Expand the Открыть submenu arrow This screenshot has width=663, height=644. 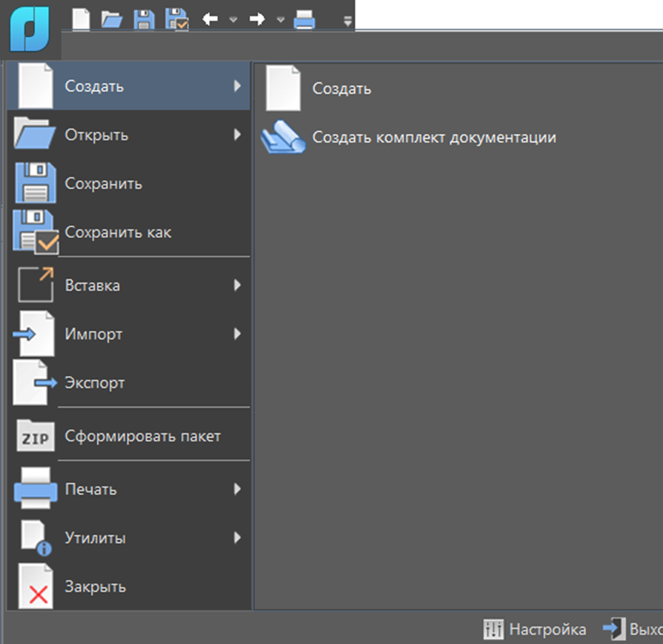tap(238, 135)
